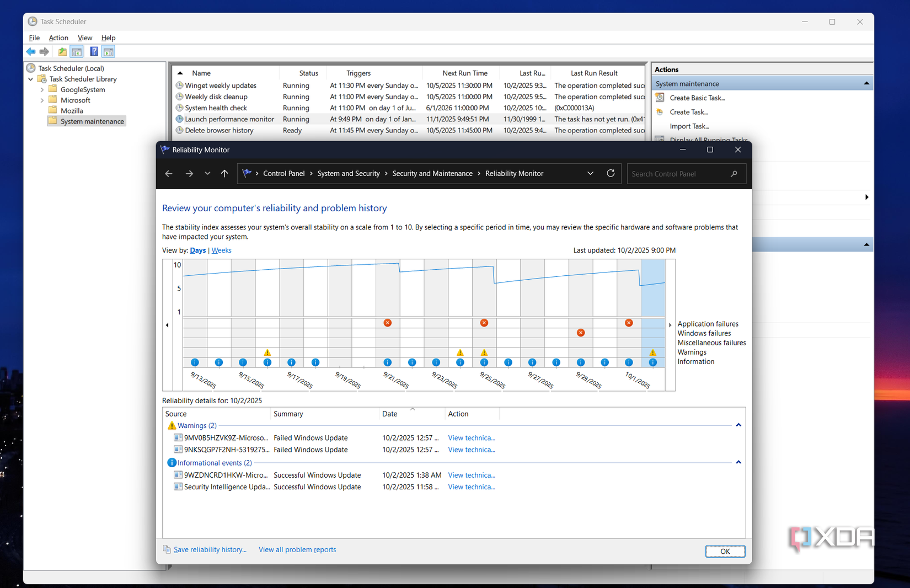
Task: Collapse the Task Scheduler Library node
Action: pos(31,79)
